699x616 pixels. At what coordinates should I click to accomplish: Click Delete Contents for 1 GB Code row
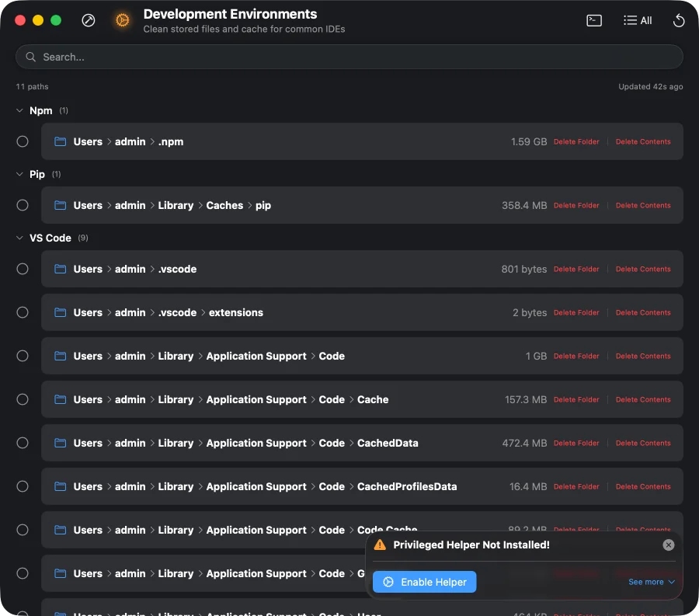pyautogui.click(x=643, y=356)
